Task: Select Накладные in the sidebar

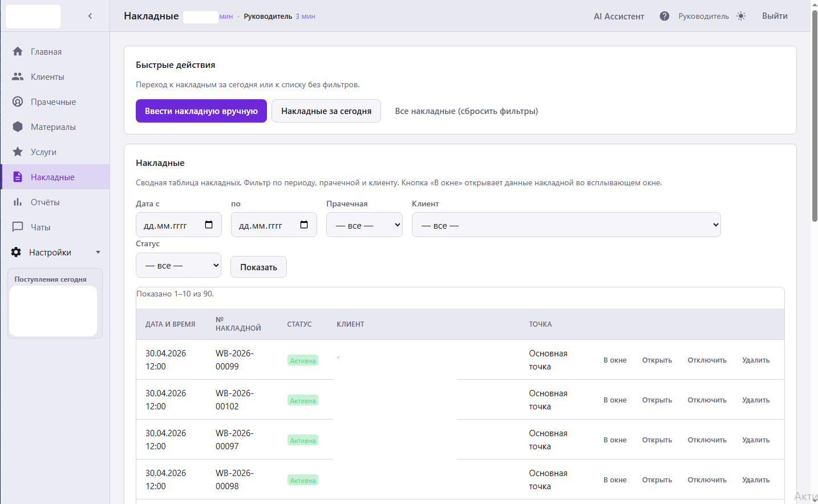Action: pyautogui.click(x=55, y=177)
